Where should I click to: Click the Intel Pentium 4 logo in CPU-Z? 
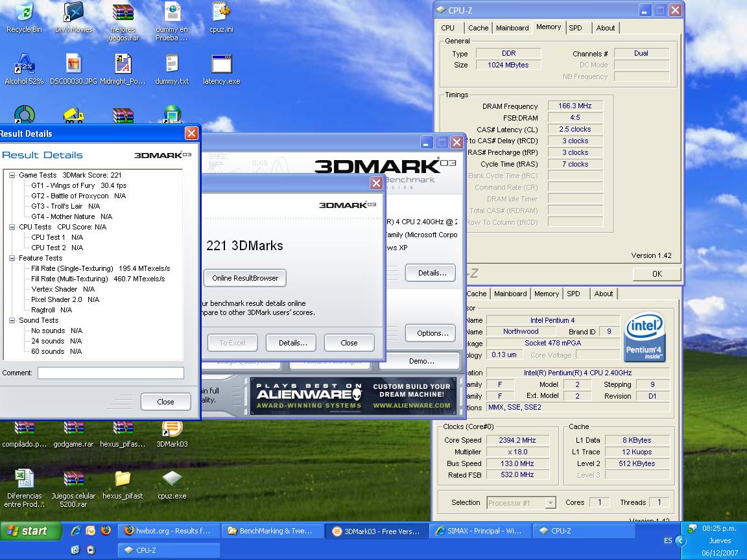tap(645, 336)
